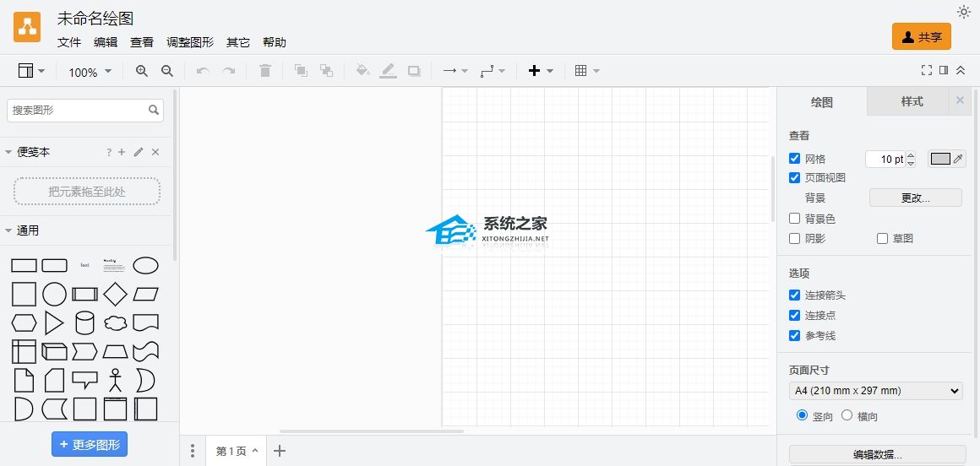980x466 pixels.
Task: Open the A4 page size dropdown
Action: [875, 391]
